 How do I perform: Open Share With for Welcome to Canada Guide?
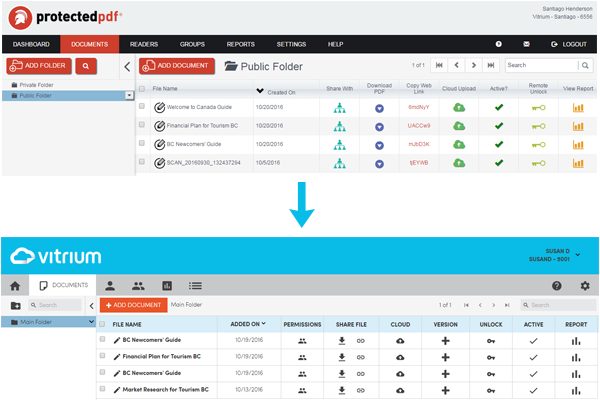339,108
